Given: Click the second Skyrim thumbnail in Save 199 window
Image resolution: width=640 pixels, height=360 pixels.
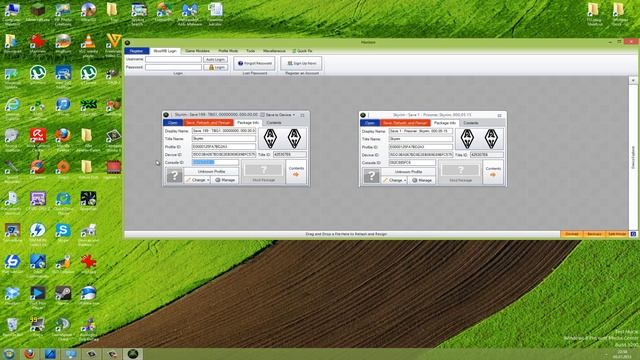Looking at the screenshot, I should point(294,138).
